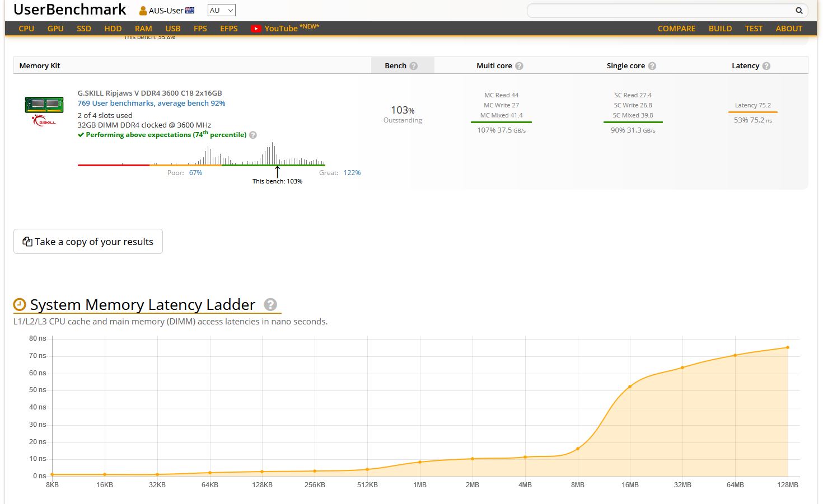
Task: Click 'Performing above expectations' text
Action: point(166,135)
